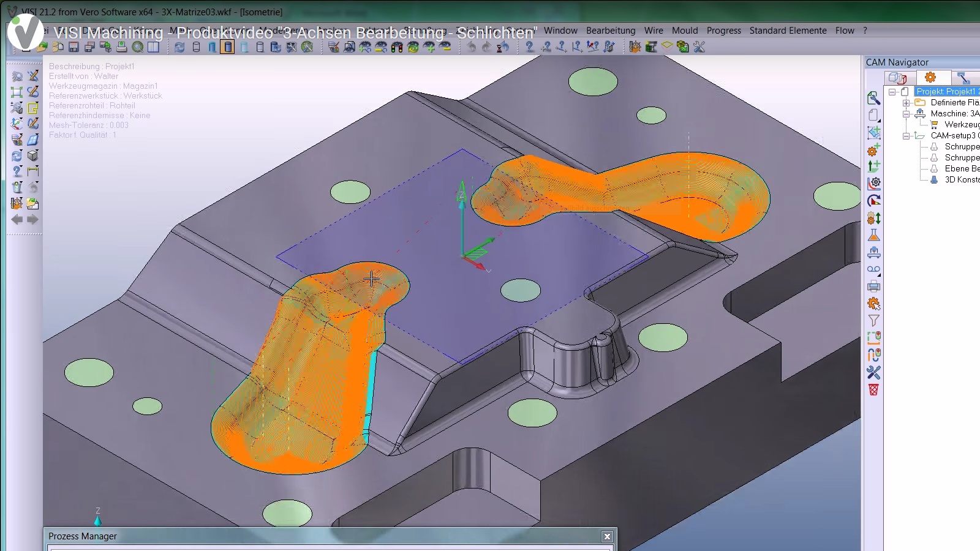Click the save floppy disk toolbar icon
The width and height of the screenshot is (980, 551).
[74, 47]
